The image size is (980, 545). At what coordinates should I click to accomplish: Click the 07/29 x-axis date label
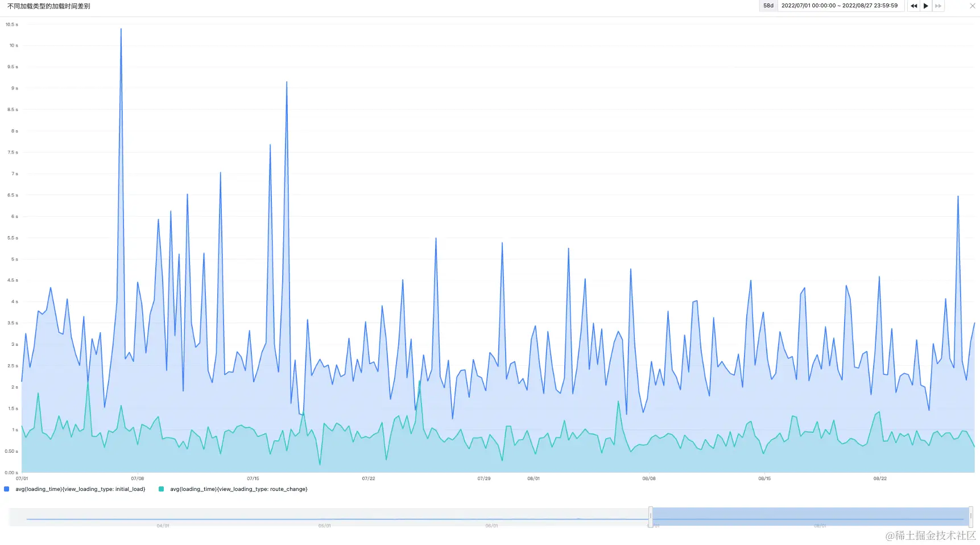(484, 478)
